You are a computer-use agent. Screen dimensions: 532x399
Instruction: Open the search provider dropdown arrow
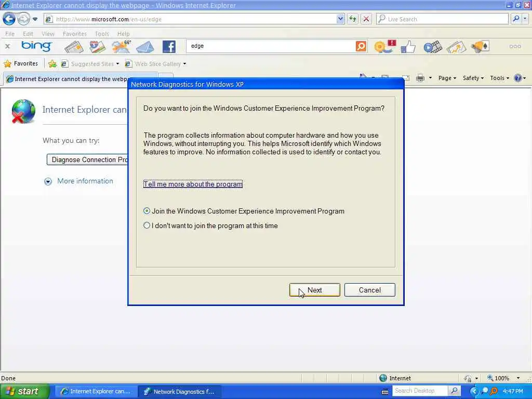[x=525, y=19]
